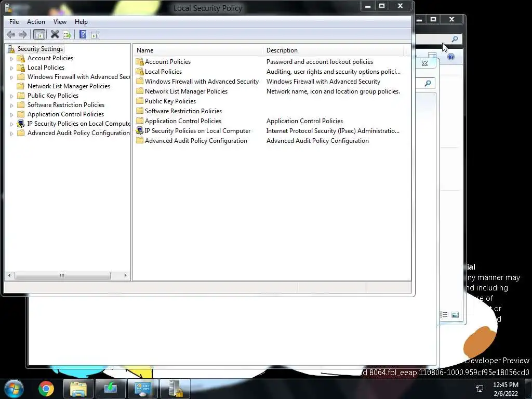This screenshot has height=399, width=532.
Task: Select Software Restriction Policies in list pane
Action: click(183, 111)
